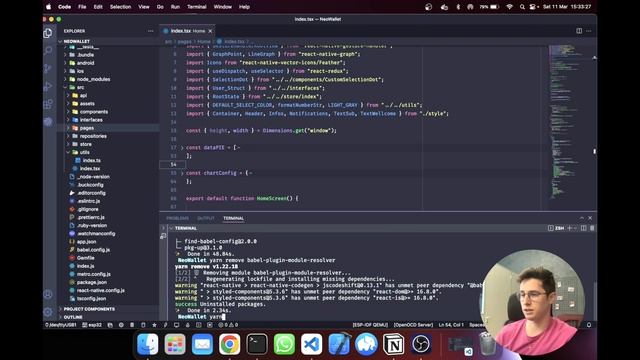Split the terminal
640x360 pixels.
[x=584, y=228]
